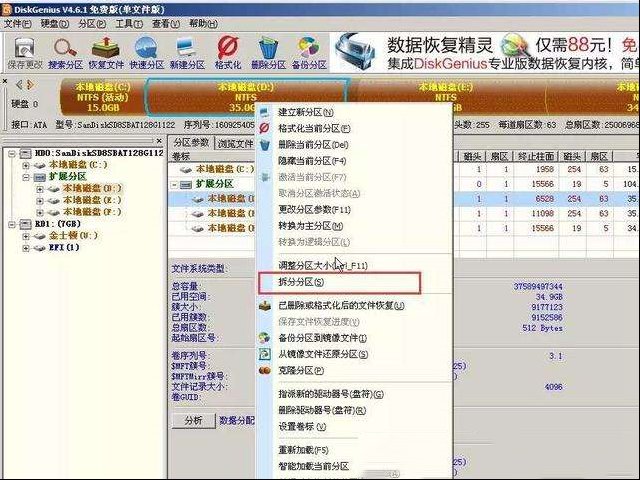Select 本地磁盘(F:) in left tree
Image resolution: width=640 pixels, height=480 pixels.
(x=92, y=212)
